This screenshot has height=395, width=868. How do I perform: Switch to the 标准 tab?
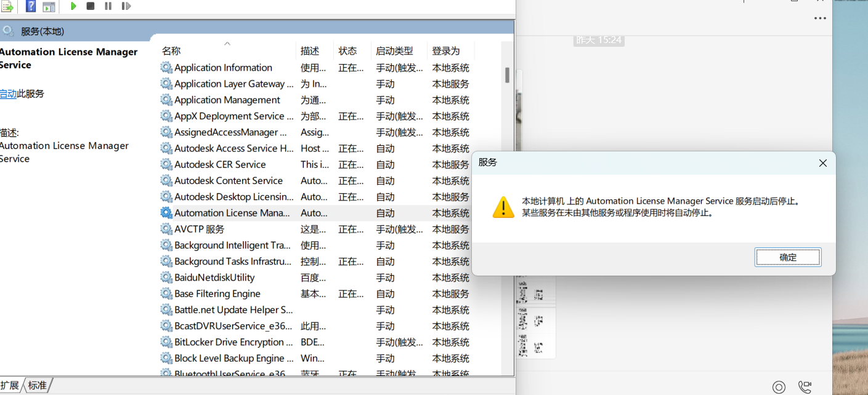click(37, 385)
